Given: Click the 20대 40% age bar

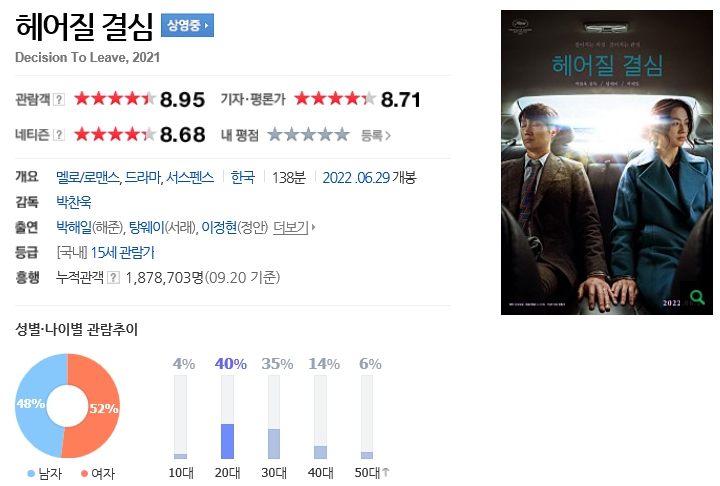Looking at the screenshot, I should [x=227, y=417].
